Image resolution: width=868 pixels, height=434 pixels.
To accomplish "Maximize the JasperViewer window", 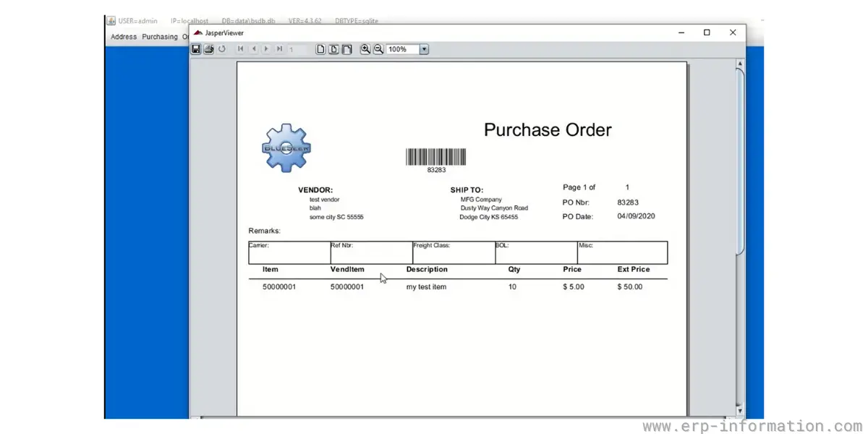I will pyautogui.click(x=707, y=33).
